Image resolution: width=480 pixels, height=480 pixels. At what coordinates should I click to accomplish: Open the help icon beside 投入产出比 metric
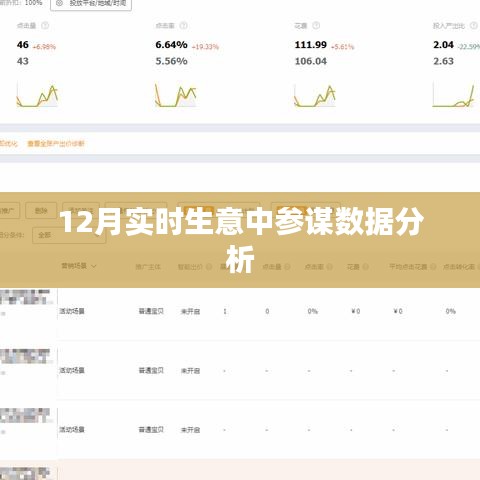pos(474,26)
